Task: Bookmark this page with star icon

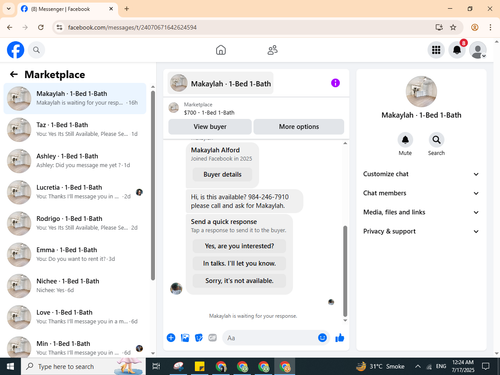Action: pyautogui.click(x=453, y=27)
